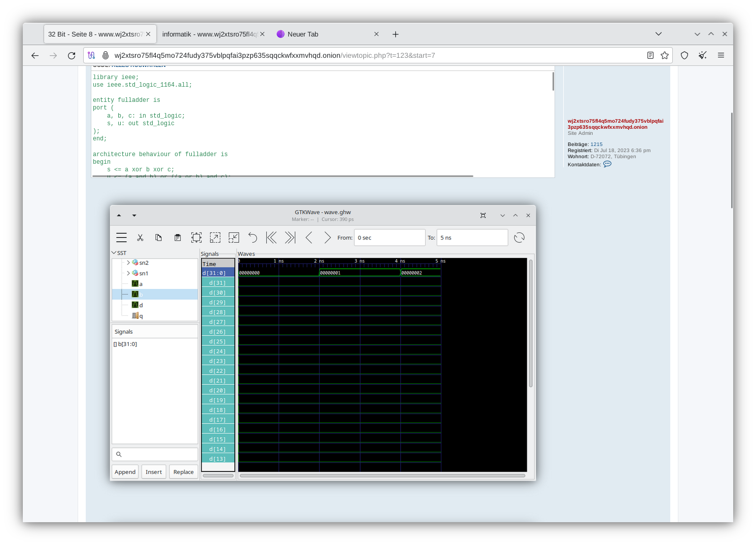Reload the wave.ghw waveform
The image size is (756, 545).
point(519,237)
